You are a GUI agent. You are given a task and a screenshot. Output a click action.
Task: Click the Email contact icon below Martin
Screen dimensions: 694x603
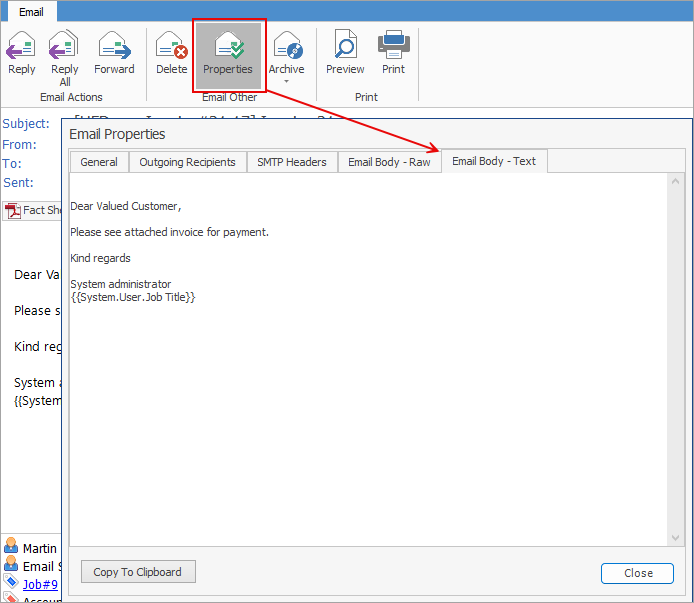tap(11, 564)
